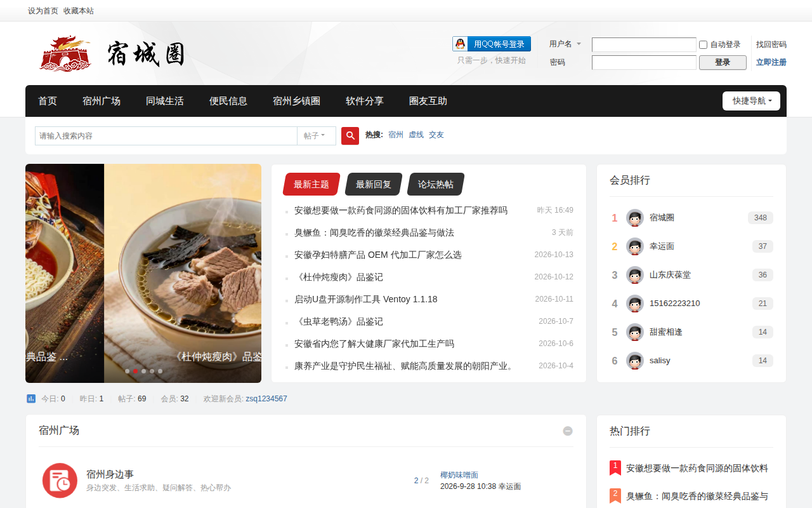Focus the 用户名 text input
The height and width of the screenshot is (508, 812).
click(644, 44)
